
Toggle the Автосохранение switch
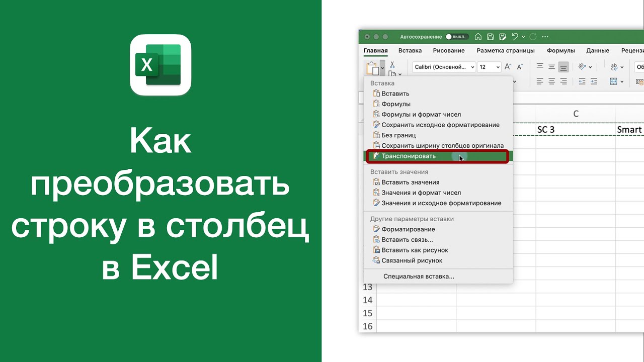pos(456,37)
